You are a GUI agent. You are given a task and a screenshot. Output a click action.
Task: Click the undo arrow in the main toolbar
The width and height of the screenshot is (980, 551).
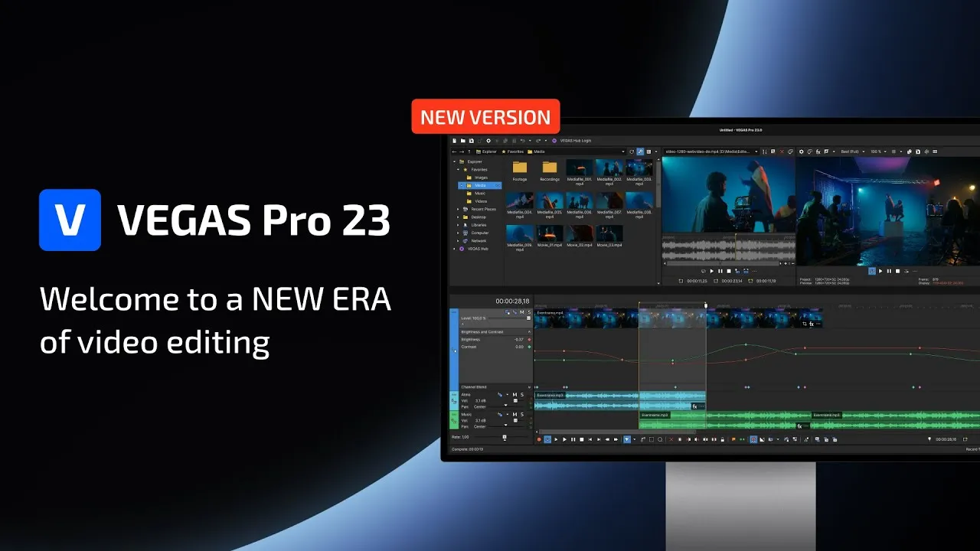click(x=522, y=141)
